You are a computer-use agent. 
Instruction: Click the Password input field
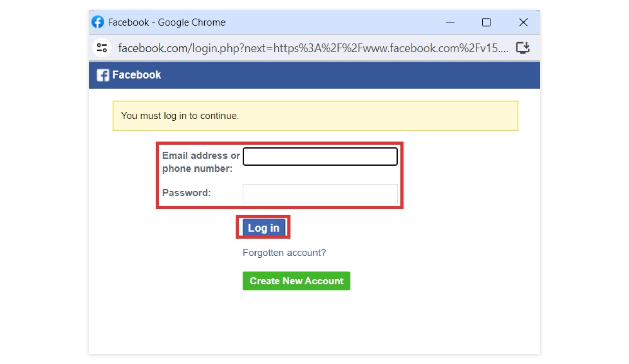coord(320,193)
